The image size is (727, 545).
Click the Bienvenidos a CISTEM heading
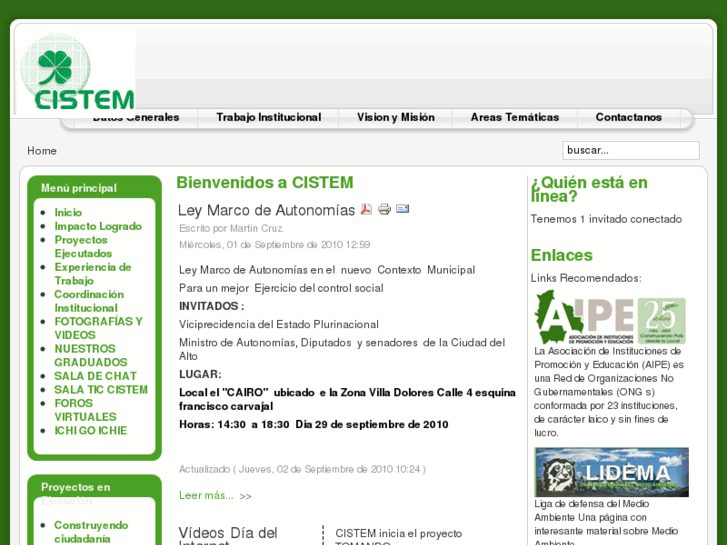coord(265,182)
